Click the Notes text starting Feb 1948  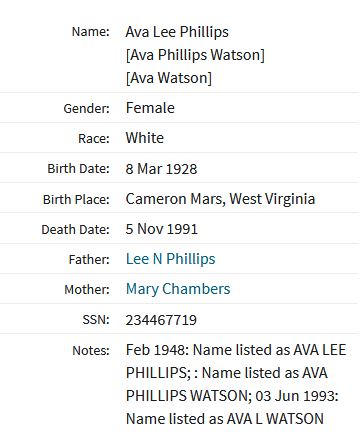[236, 384]
